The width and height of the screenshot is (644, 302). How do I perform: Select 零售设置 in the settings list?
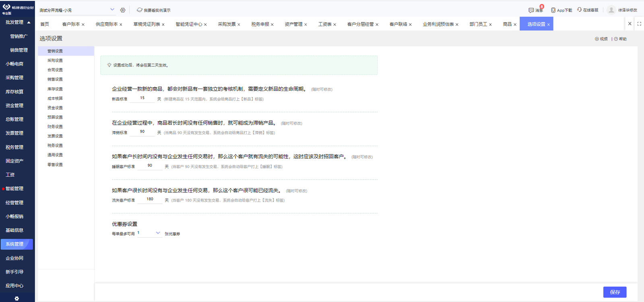tap(55, 165)
